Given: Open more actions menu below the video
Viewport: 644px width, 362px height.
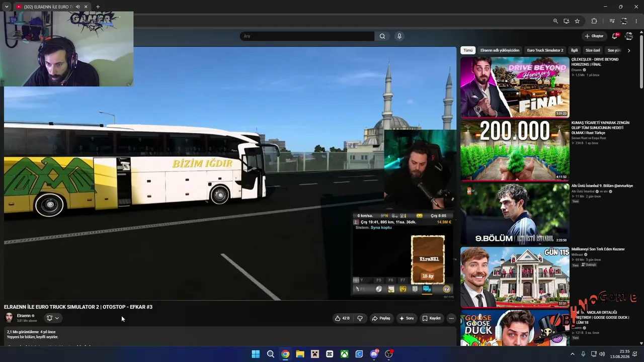Looking at the screenshot, I should [451, 318].
